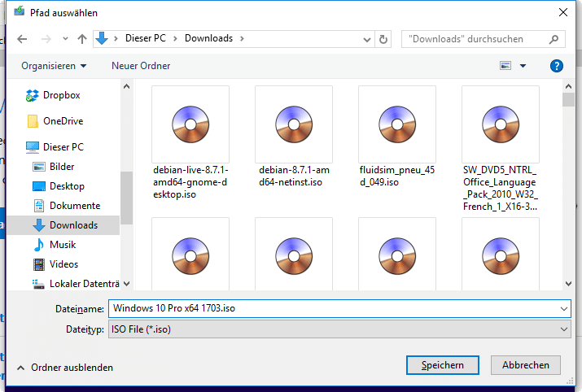This screenshot has height=392, width=582.
Task: Select 'Downloads' in the address breadcrumb
Action: coord(208,38)
